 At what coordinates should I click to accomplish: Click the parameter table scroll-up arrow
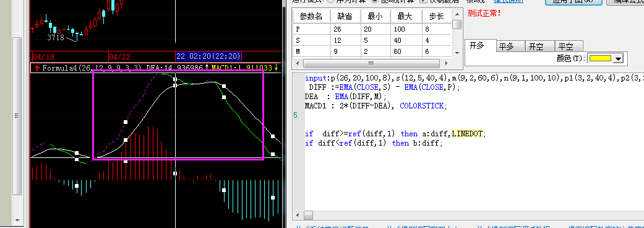click(x=457, y=14)
